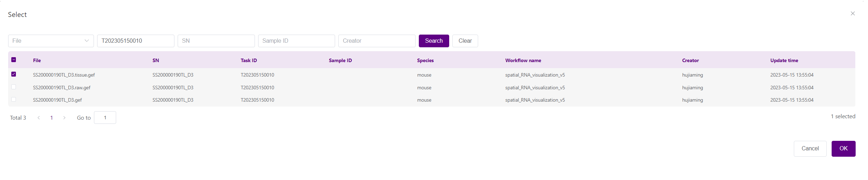Select page 1 in pagination
868x180 pixels.
pyautogui.click(x=52, y=118)
